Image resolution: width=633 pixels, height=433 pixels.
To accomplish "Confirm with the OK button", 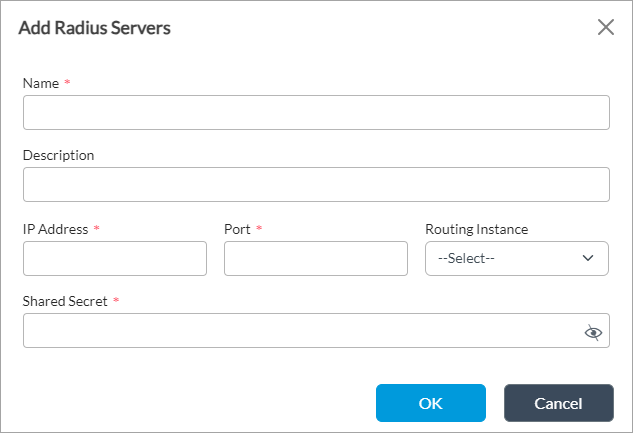I will [x=430, y=403].
